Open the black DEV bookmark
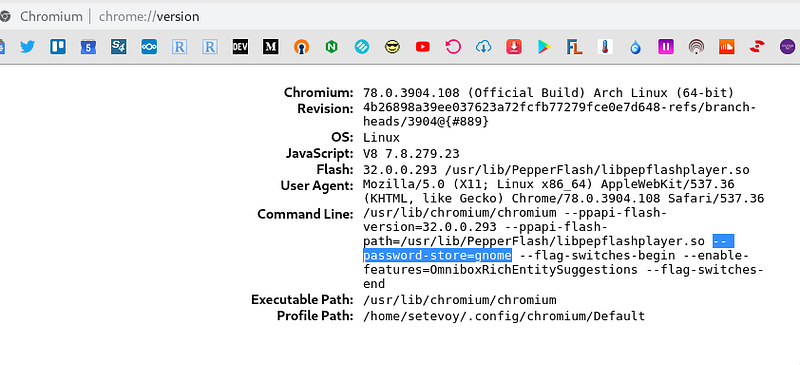Screen dimensions: 800x365 240,47
